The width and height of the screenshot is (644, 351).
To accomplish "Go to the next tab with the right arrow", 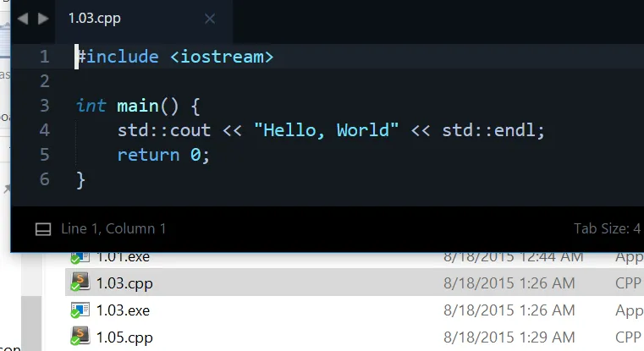I will click(43, 19).
